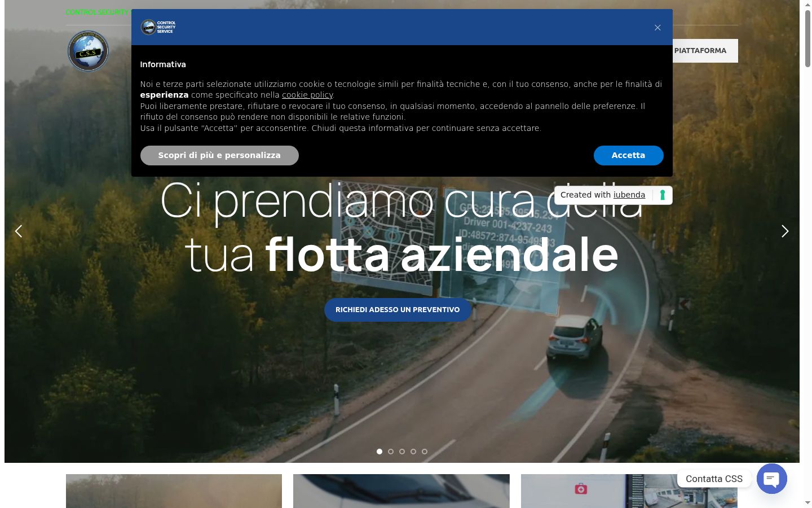
Task: Open the first aid monitoring thumbnail card
Action: click(629, 491)
